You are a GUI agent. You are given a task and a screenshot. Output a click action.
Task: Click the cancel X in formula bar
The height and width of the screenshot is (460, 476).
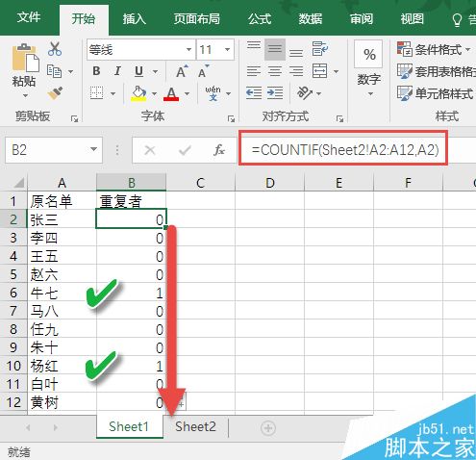(150, 150)
